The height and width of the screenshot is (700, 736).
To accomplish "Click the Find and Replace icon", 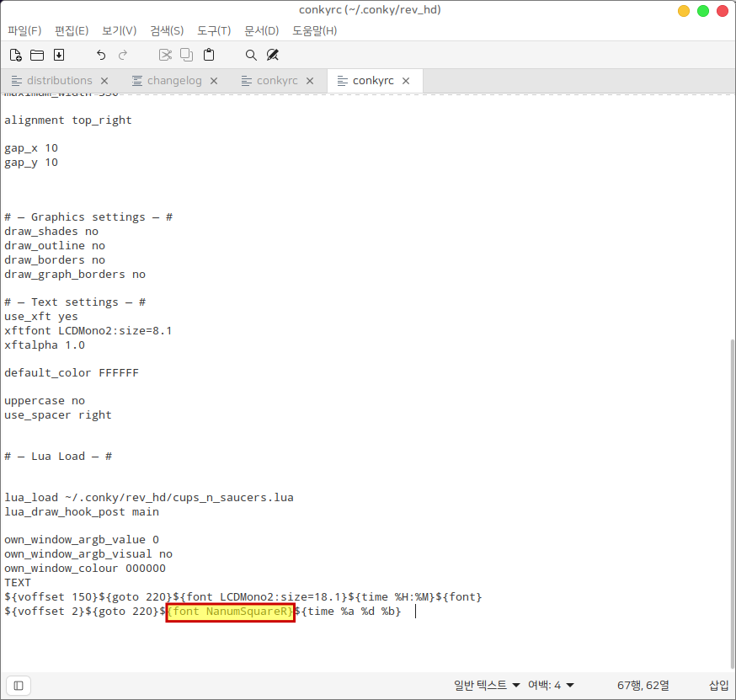I will pos(272,55).
